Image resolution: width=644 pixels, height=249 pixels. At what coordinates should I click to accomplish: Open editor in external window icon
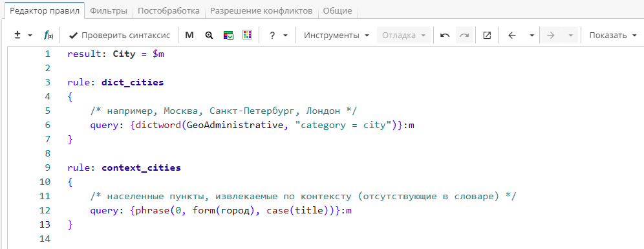(x=487, y=36)
